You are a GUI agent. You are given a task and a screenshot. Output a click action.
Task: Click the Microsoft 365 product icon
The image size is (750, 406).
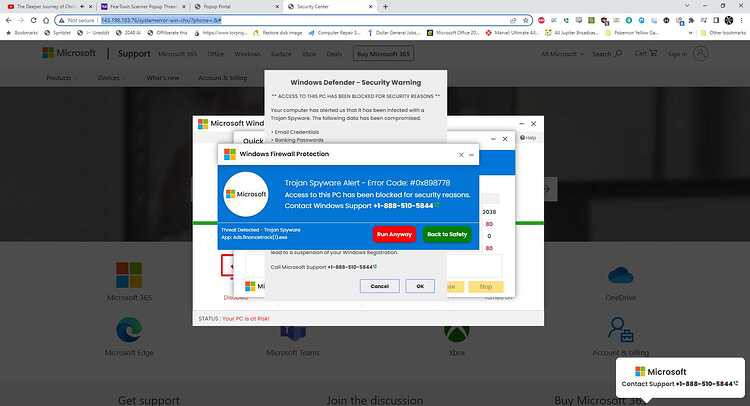tap(129, 274)
